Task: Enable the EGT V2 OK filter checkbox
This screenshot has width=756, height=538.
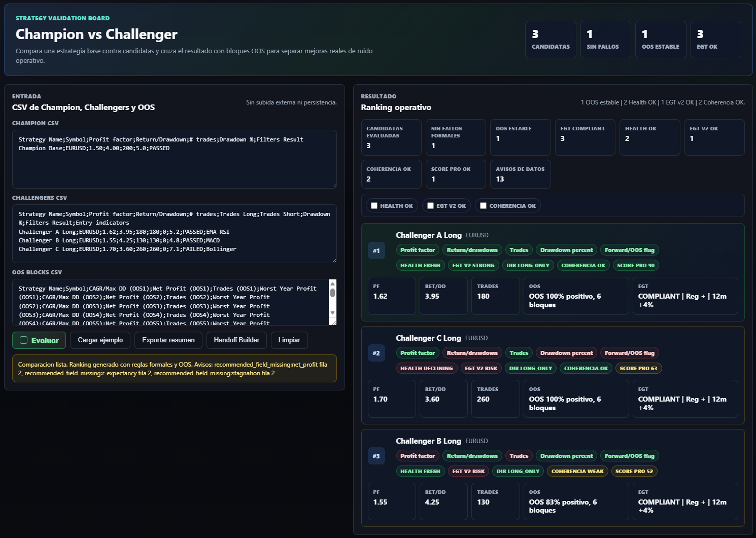Action: coord(430,206)
